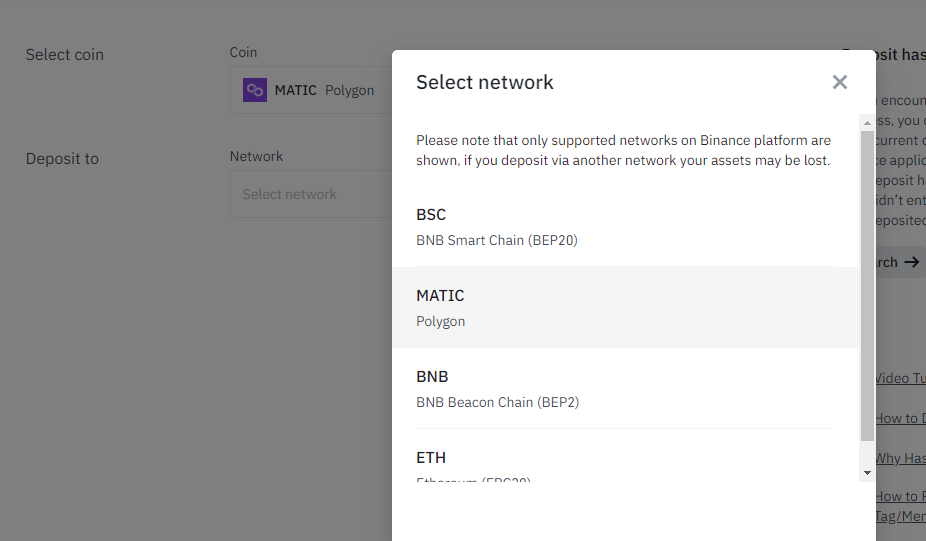The width and height of the screenshot is (926, 541).
Task: Open the 'How to R...' Tag/Memo link
Action: point(900,497)
